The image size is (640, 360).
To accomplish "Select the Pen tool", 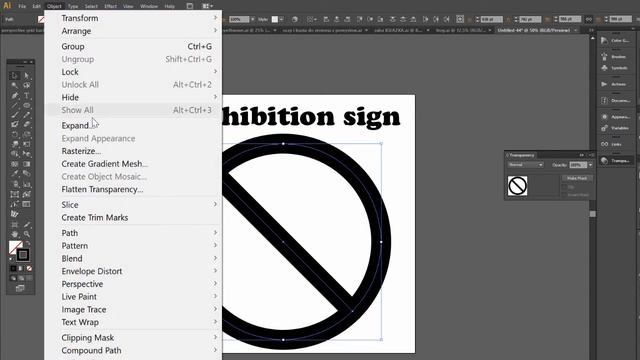I will (15, 96).
